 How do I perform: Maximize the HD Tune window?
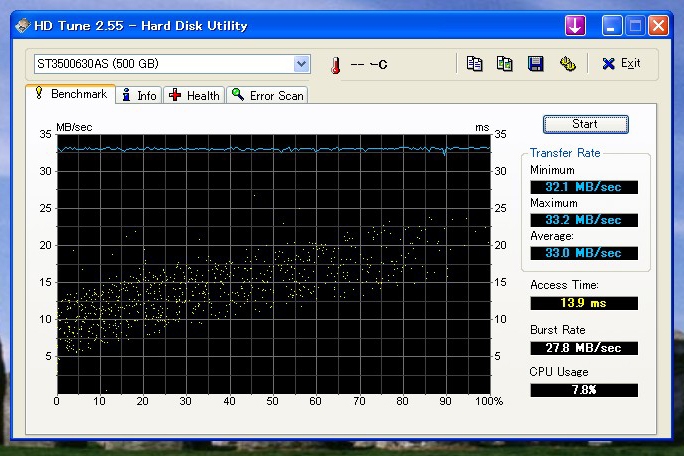[633, 25]
